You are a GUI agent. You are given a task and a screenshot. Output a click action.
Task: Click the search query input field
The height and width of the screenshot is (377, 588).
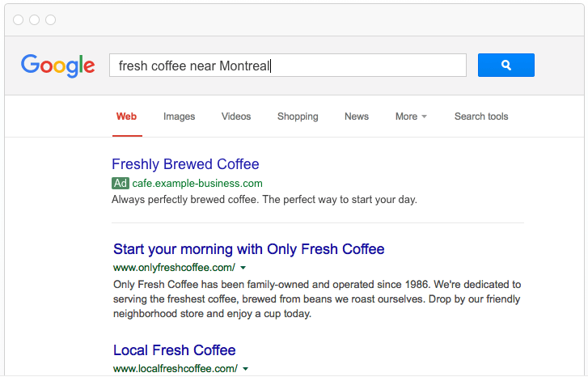pos(287,66)
